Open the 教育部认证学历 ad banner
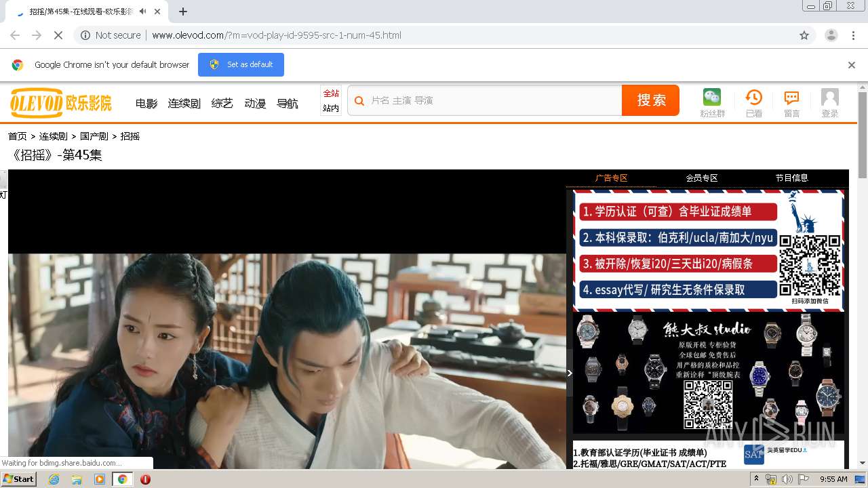The image size is (868, 488). tap(709, 455)
